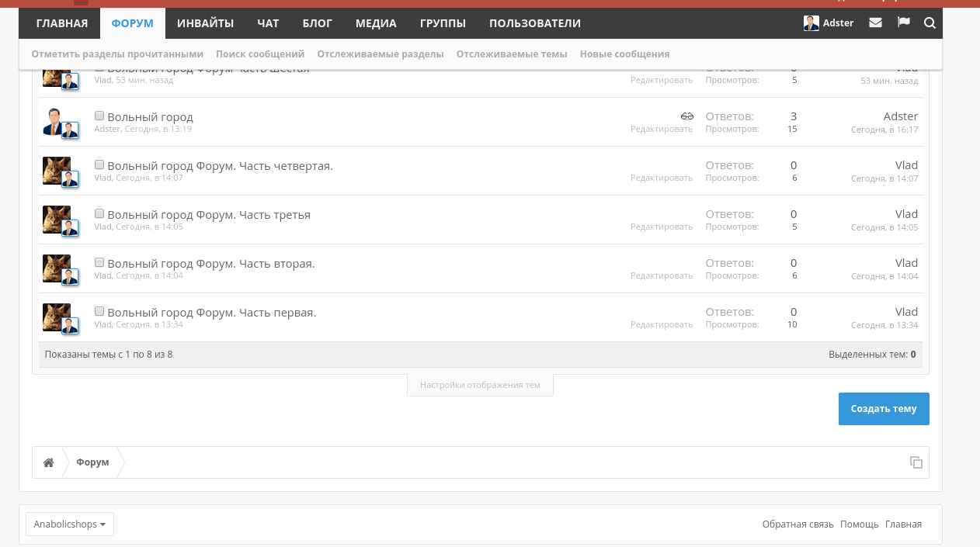Select the Часть четвертая thread checkbox
Screen dimensions: 980x547
pos(99,164)
